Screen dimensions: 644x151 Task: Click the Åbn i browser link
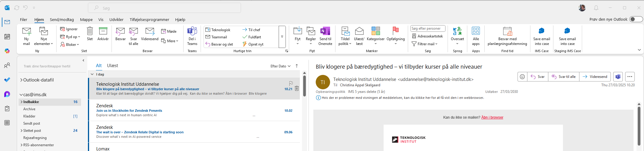pyautogui.click(x=492, y=117)
